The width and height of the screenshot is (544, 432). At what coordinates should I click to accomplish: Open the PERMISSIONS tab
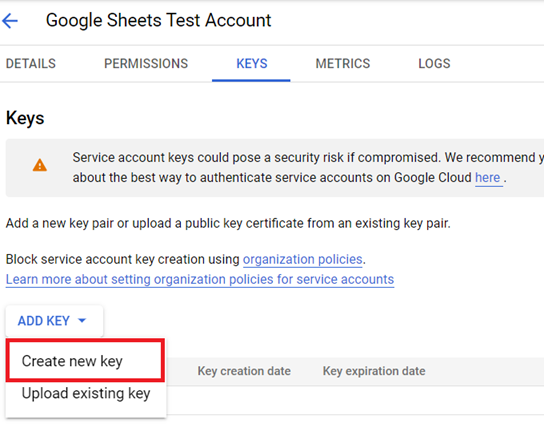[146, 63]
